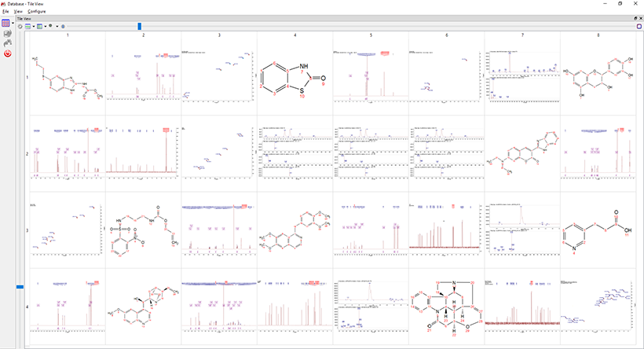The height and width of the screenshot is (349, 644).
Task: Open the Configure menu
Action: coord(36,12)
